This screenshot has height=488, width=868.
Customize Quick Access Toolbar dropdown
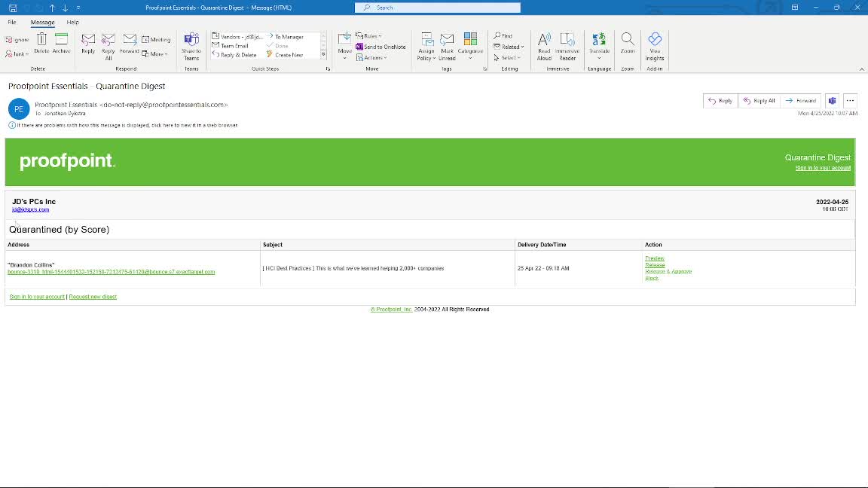(x=78, y=8)
